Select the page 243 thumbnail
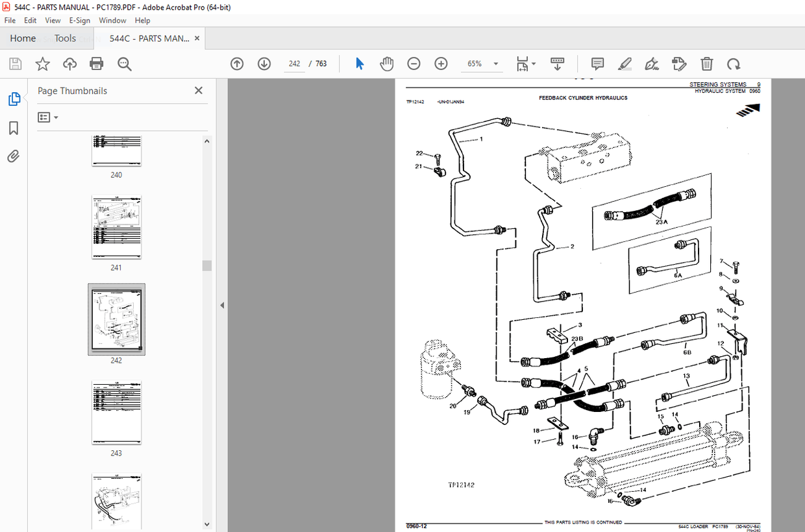Viewport: 805px width, 532px height. [x=116, y=413]
